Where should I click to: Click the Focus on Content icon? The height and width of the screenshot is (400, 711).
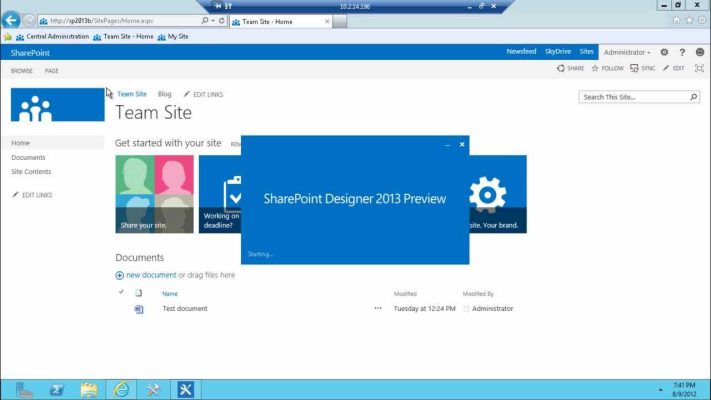(699, 68)
